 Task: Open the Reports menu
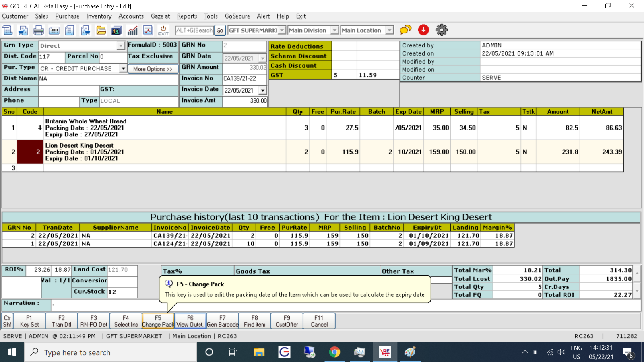click(x=187, y=16)
